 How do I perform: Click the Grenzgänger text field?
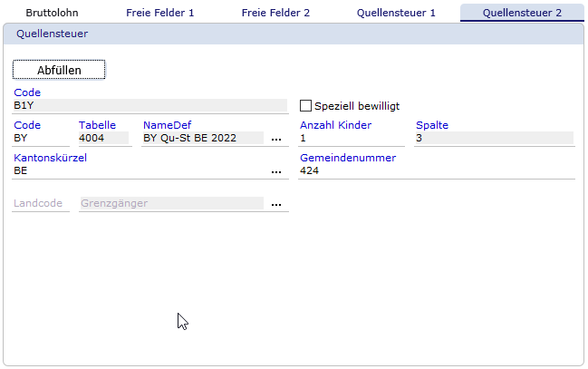point(171,204)
